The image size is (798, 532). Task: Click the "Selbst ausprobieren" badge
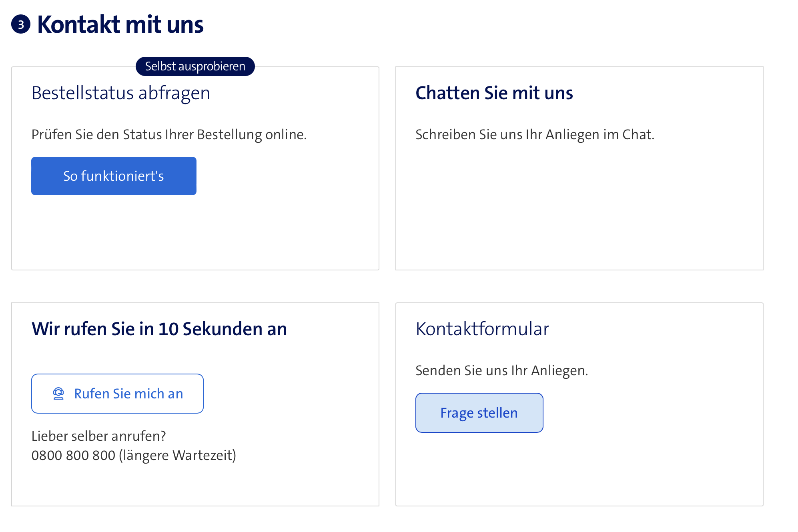(x=195, y=66)
